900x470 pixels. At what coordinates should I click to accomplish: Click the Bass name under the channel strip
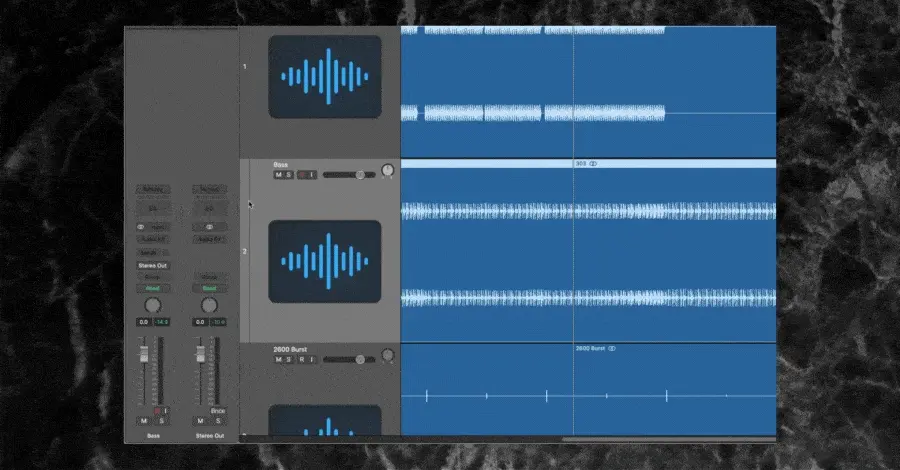153,436
